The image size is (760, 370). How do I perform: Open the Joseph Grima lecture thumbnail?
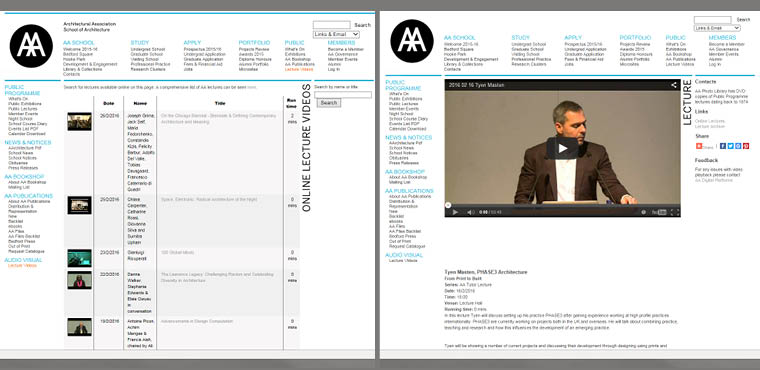[79, 122]
